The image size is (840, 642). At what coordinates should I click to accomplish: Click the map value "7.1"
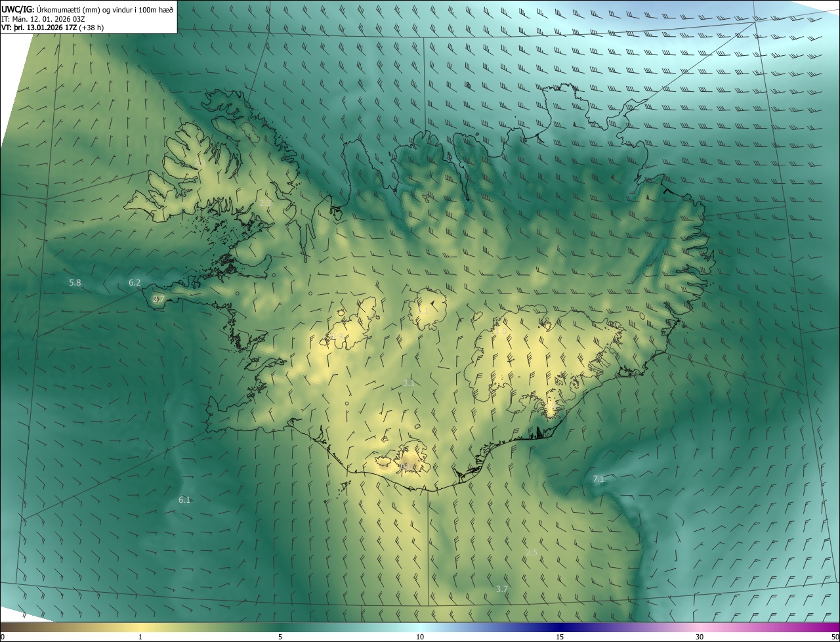pyautogui.click(x=598, y=479)
